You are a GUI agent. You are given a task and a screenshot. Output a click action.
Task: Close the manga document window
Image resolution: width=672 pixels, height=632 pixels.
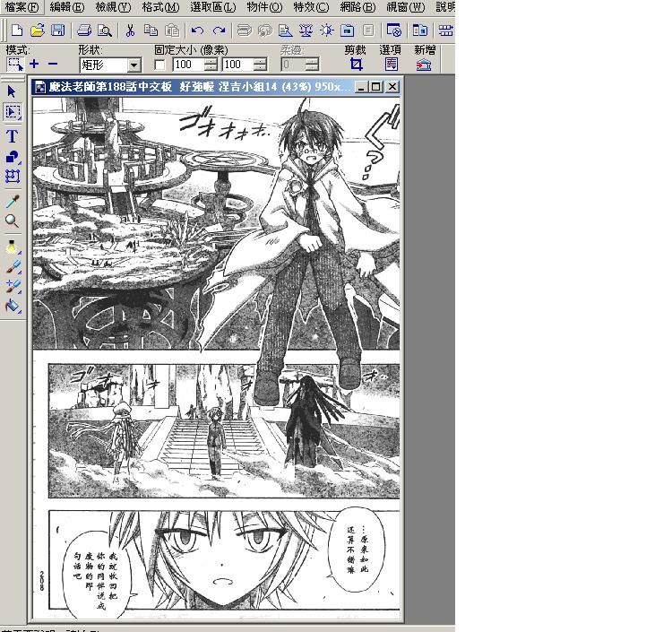coord(392,87)
